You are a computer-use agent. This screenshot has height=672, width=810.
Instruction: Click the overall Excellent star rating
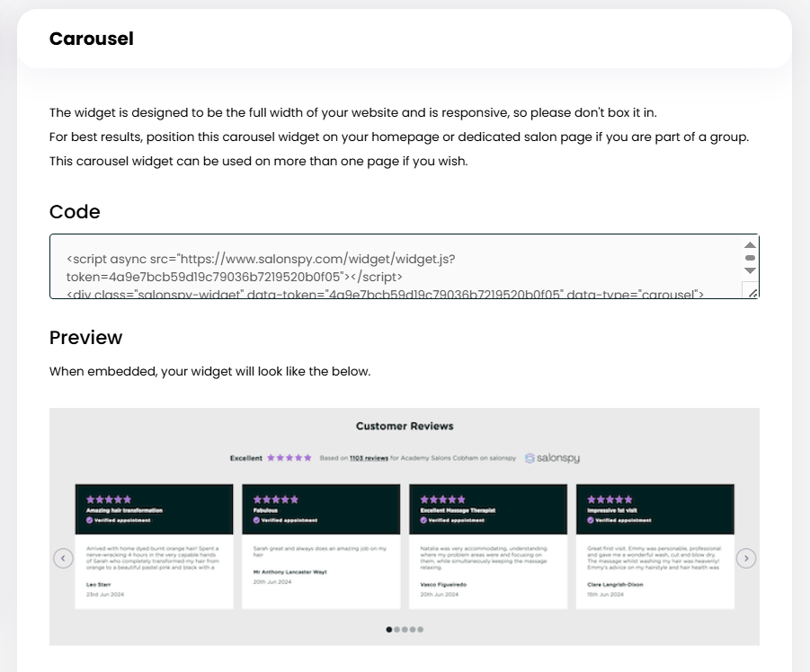pyautogui.click(x=289, y=458)
